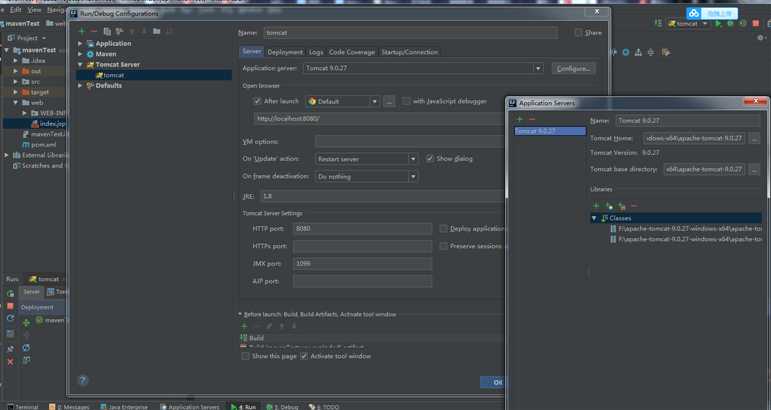Expand Defaults node in configurations tree

(x=80, y=86)
